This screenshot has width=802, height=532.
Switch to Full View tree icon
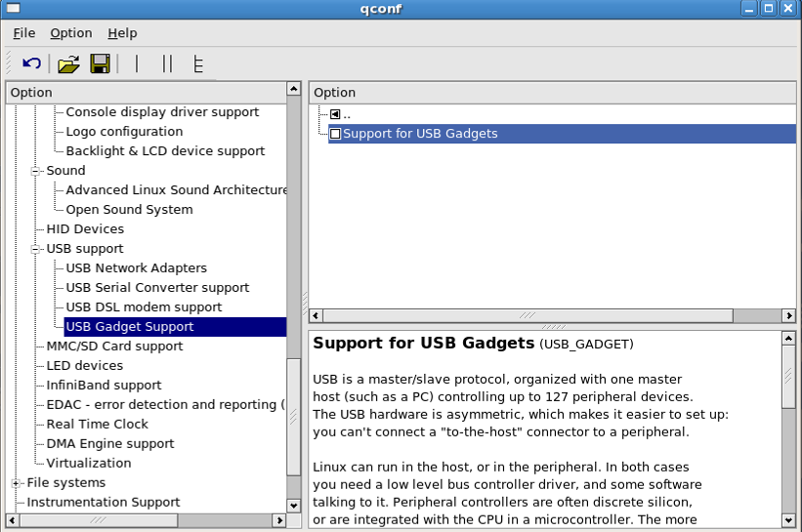(198, 64)
